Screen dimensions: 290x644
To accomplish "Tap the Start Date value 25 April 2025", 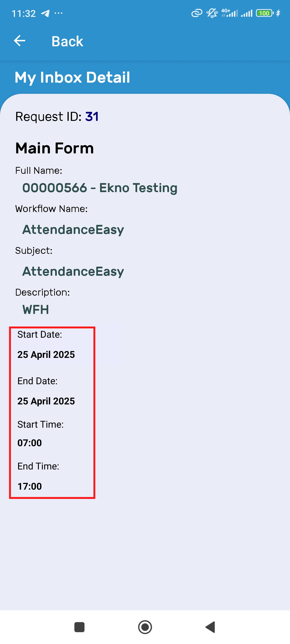I will 46,355.
